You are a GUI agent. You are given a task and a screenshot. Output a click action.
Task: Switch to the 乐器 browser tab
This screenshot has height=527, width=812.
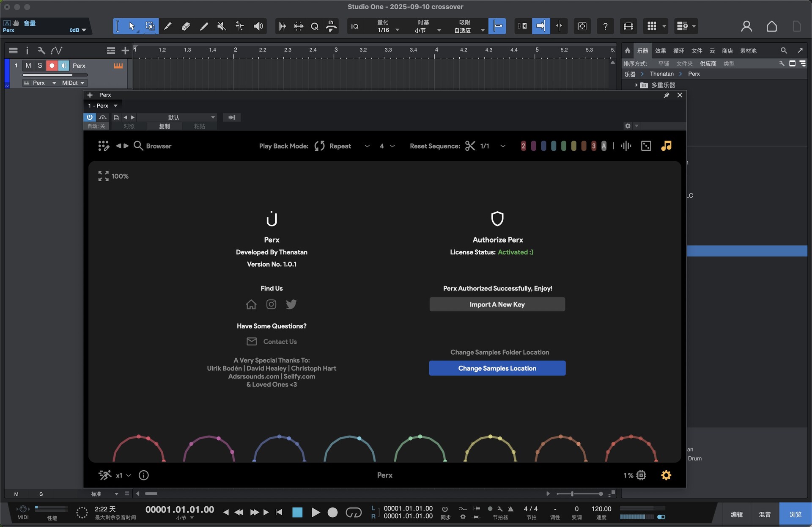pos(642,51)
